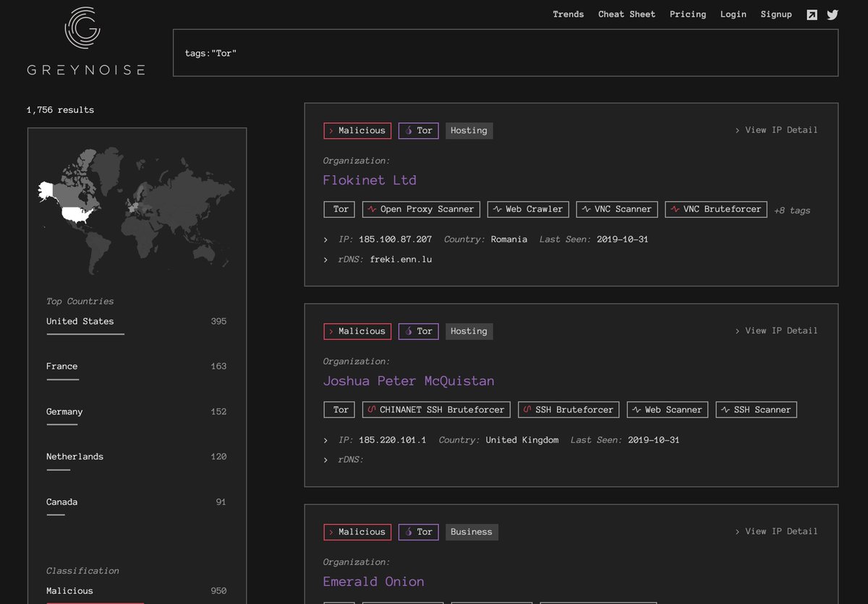Expand the IP 185.220.101.1 row chevron
Screen dimensions: 868x604
326,440
